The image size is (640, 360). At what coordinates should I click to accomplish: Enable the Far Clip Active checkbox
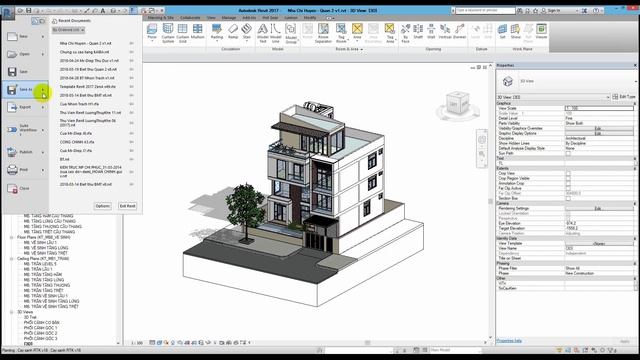568,188
